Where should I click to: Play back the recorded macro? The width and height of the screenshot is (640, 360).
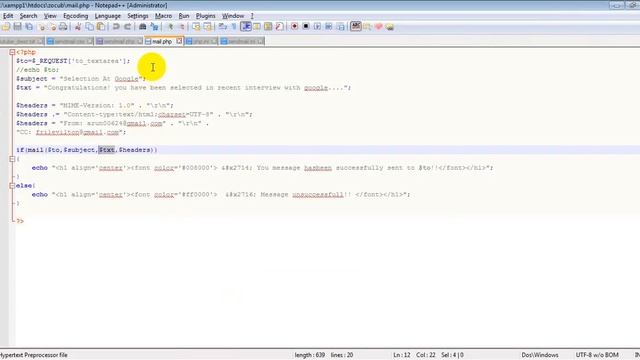[317, 27]
